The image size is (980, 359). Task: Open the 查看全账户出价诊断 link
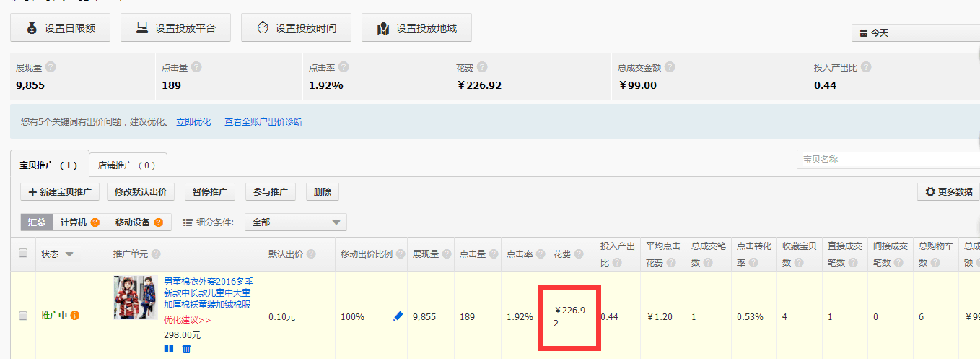pyautogui.click(x=263, y=122)
